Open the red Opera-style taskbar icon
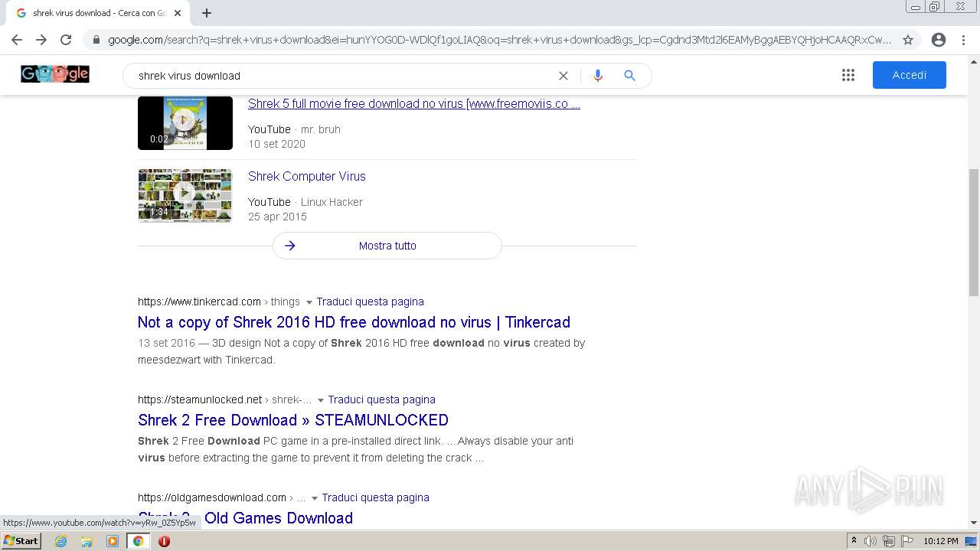 point(164,541)
